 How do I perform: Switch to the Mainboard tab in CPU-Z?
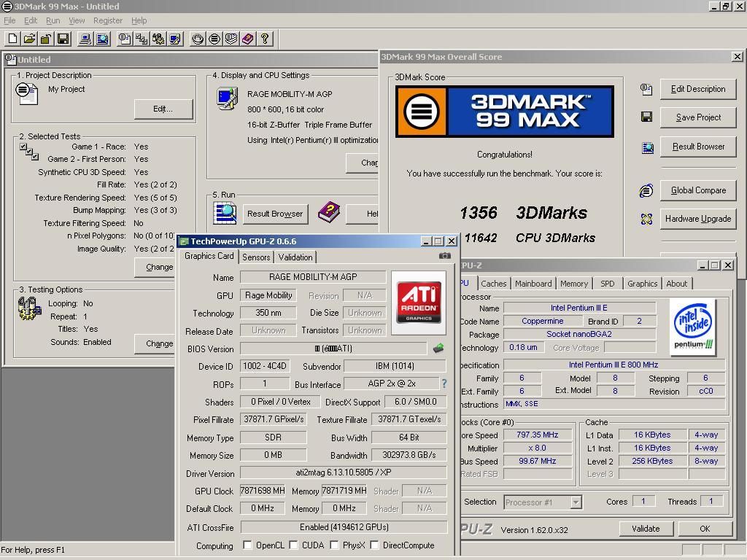tap(533, 284)
